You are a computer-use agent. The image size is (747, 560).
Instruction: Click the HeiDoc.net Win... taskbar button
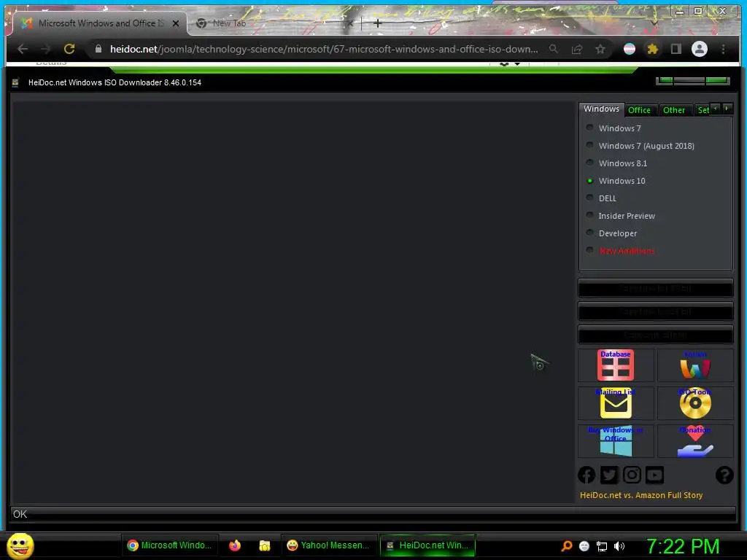(x=427, y=545)
